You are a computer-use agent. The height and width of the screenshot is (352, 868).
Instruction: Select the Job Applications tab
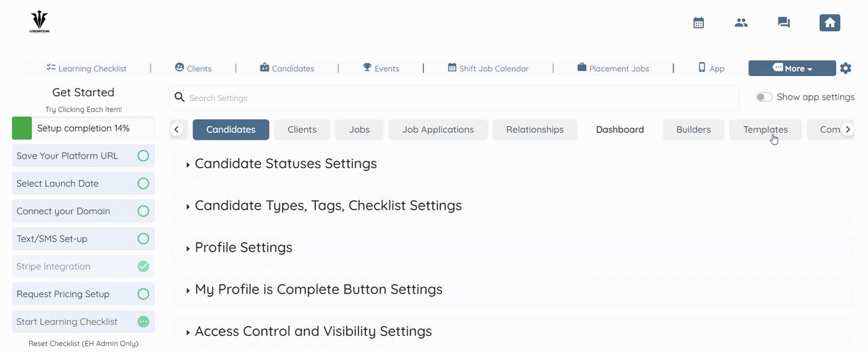tap(438, 130)
